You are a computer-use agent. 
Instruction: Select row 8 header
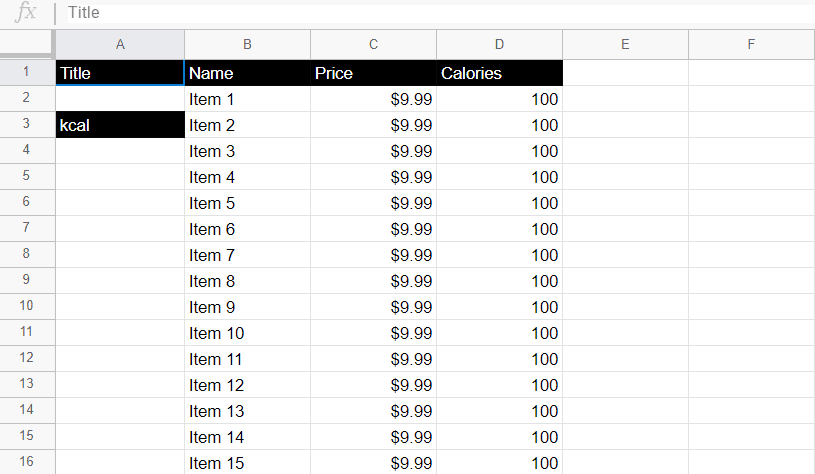[x=27, y=254]
